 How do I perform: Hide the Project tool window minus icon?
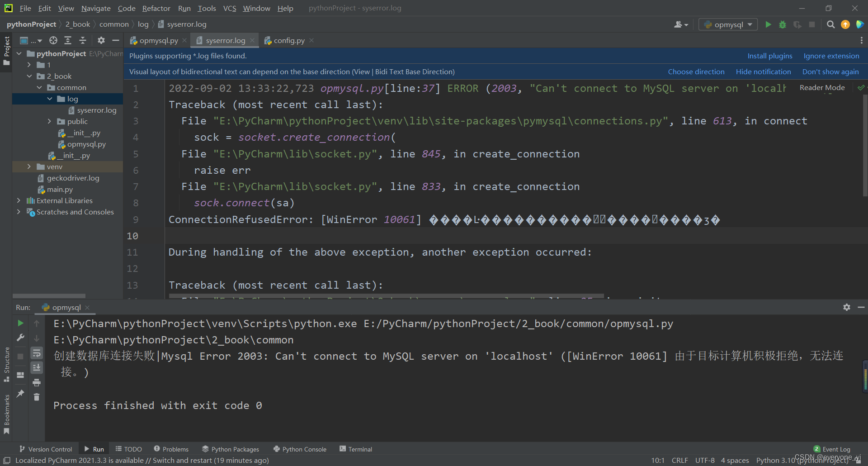coord(116,40)
